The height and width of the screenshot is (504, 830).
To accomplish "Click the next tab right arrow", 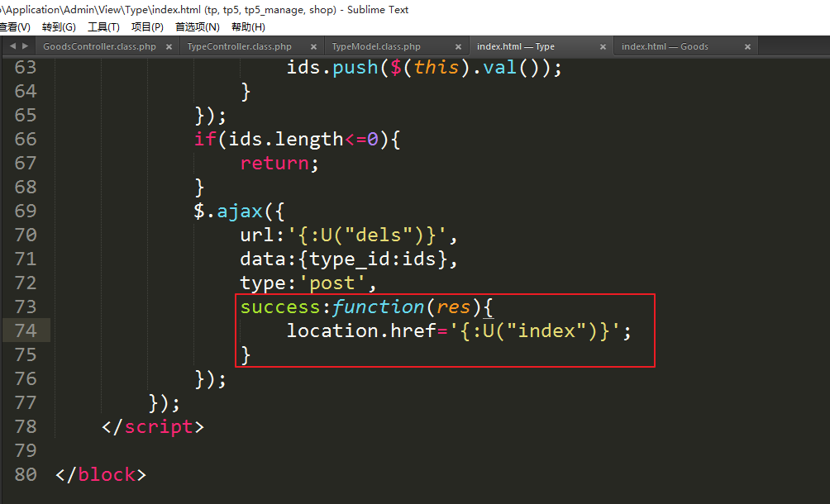I will (25, 46).
